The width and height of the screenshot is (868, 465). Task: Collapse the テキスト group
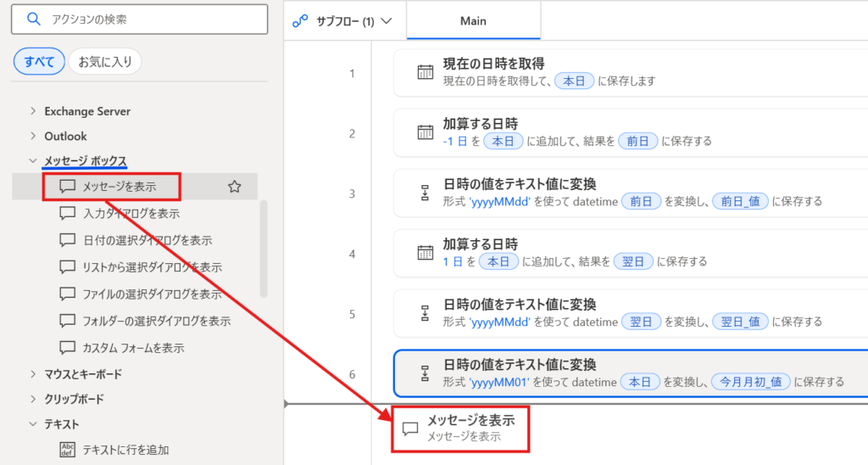coord(33,424)
